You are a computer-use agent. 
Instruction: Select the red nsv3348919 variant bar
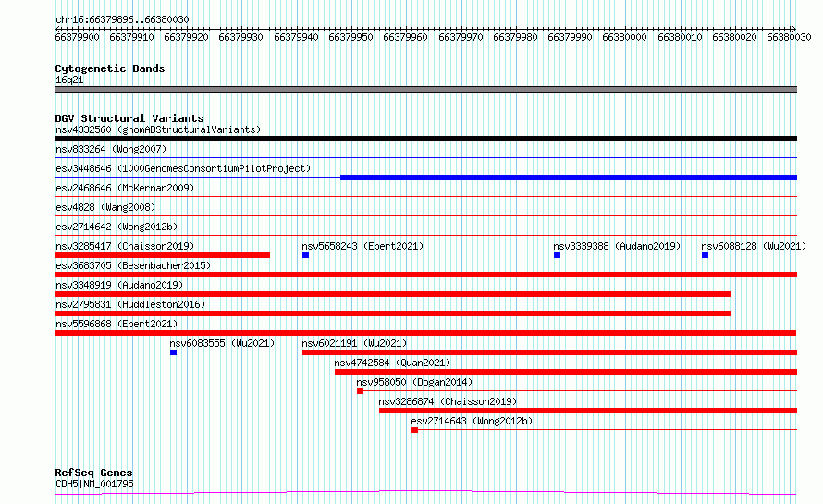coord(393,294)
